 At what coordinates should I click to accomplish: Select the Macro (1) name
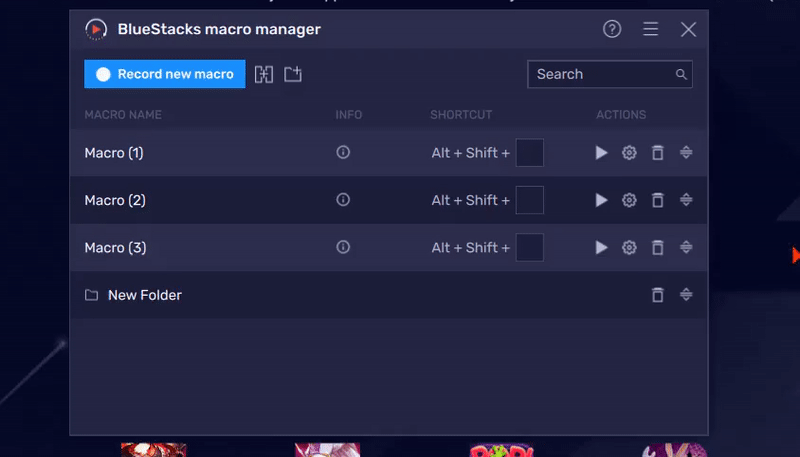114,153
